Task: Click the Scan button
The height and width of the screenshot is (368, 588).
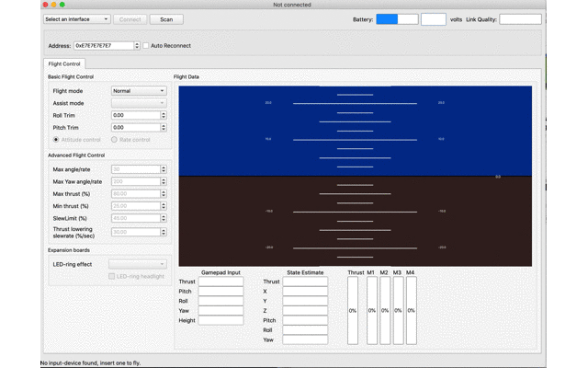Action: (166, 19)
